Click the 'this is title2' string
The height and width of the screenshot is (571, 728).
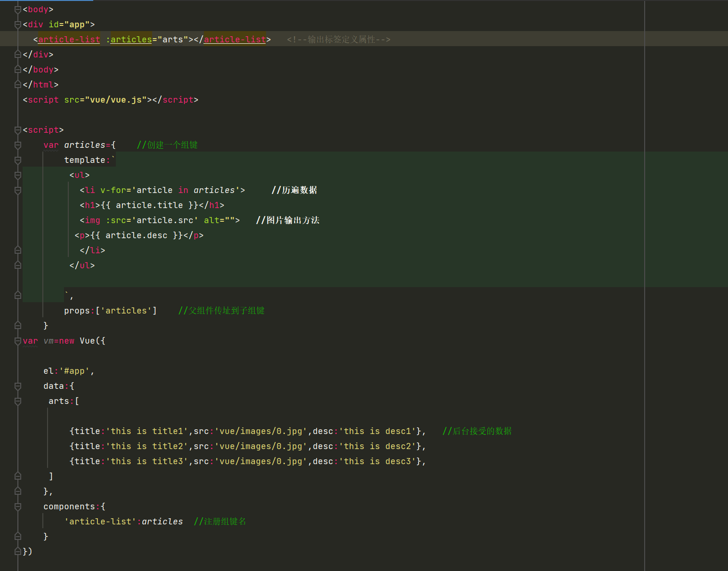coord(147,446)
